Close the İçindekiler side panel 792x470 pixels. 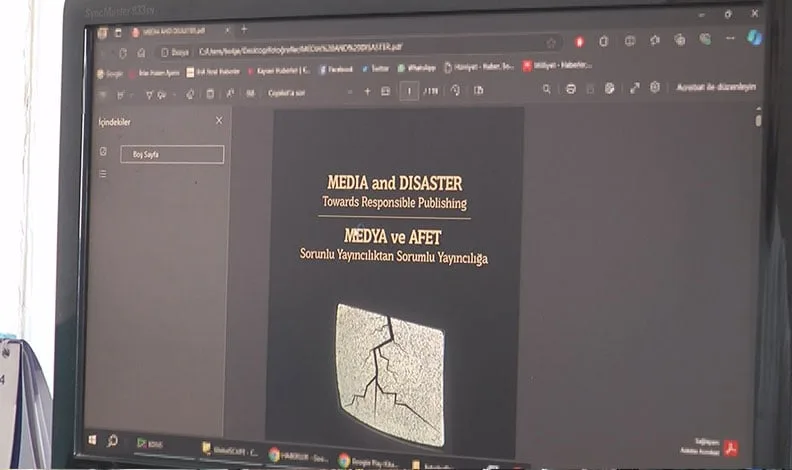(x=219, y=120)
